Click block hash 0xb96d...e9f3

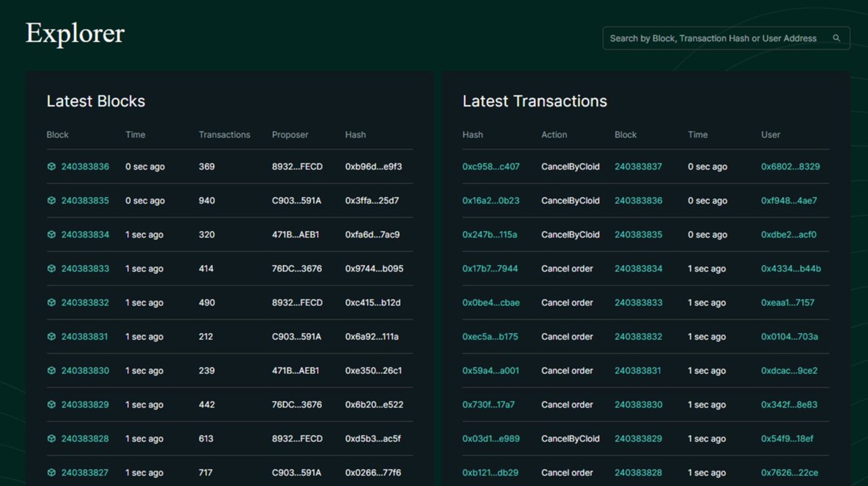pos(373,167)
